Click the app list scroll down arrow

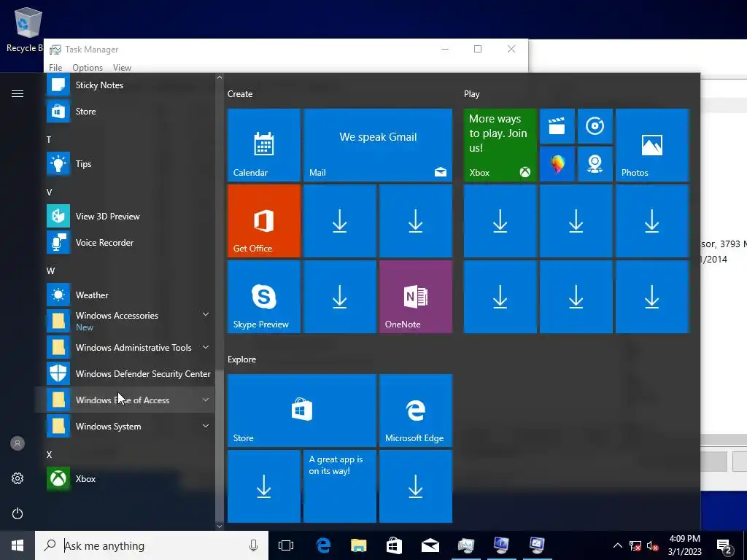pos(219,526)
